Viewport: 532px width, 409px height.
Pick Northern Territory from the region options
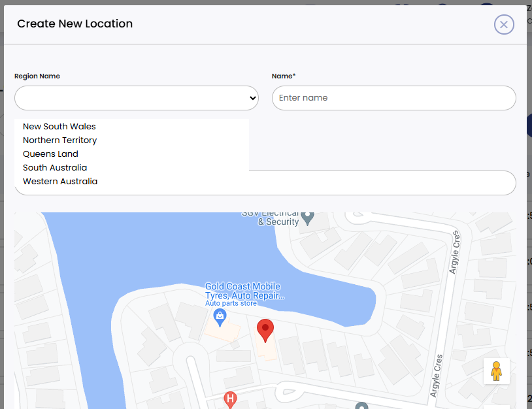point(59,140)
